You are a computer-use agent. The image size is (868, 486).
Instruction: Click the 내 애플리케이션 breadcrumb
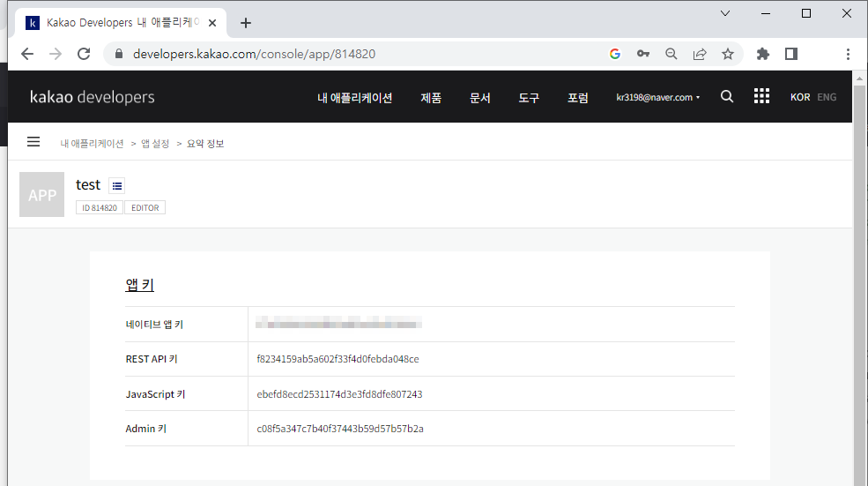(92, 144)
